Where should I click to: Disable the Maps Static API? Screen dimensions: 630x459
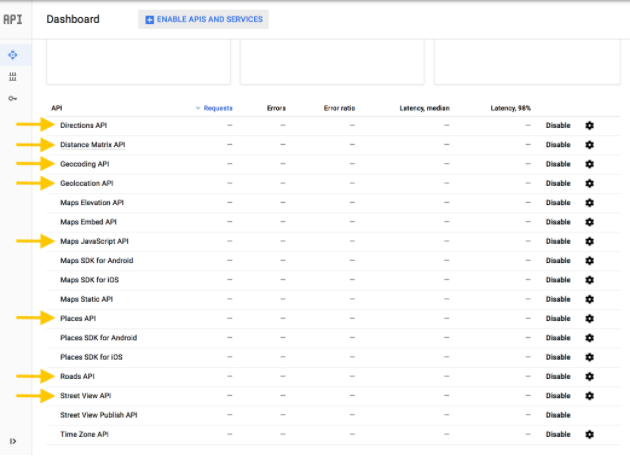tap(558, 299)
